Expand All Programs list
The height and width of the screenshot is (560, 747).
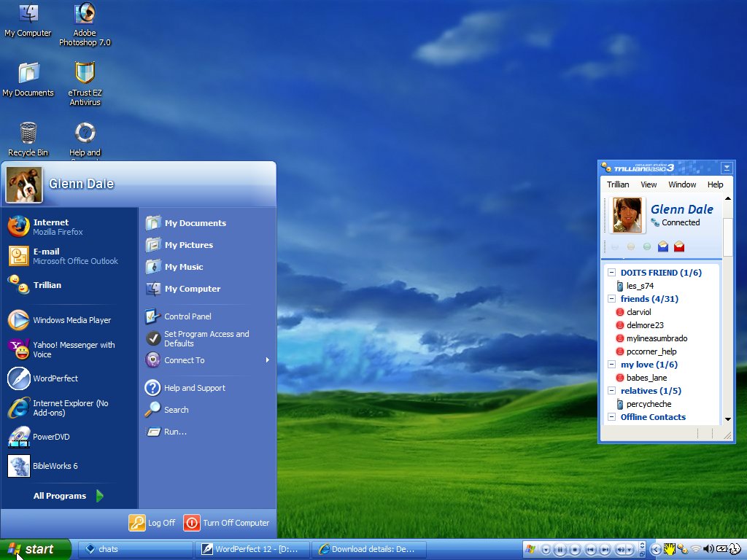pos(68,496)
